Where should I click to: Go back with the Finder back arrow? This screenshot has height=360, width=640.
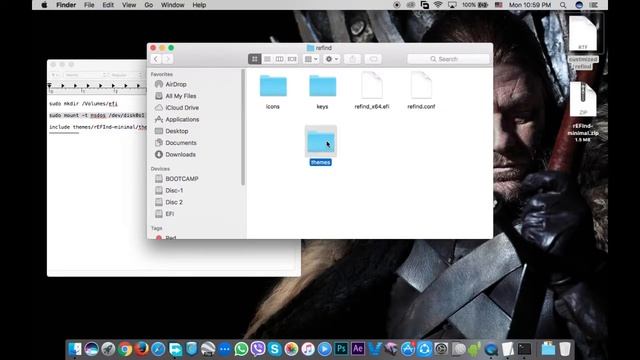[156, 59]
